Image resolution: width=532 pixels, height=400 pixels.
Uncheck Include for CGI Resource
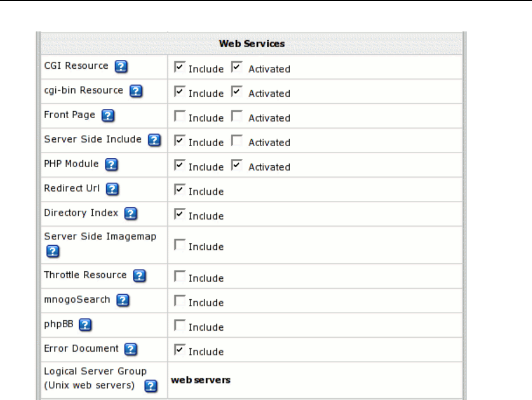[x=179, y=66]
